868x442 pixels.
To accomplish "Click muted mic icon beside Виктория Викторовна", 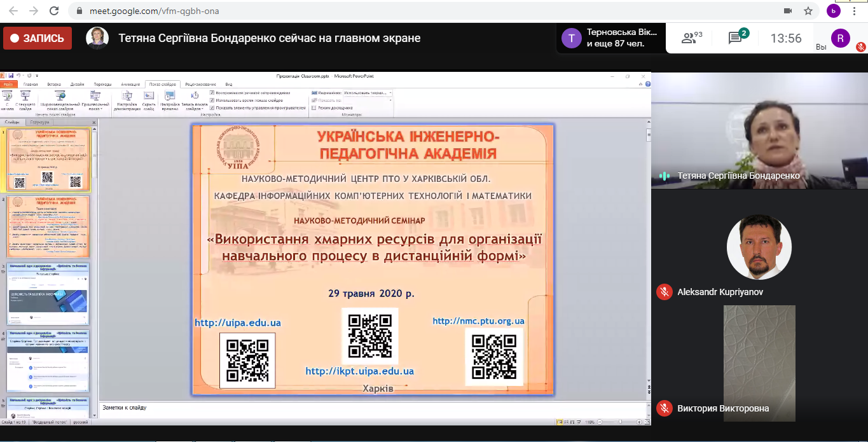I will click(x=665, y=408).
